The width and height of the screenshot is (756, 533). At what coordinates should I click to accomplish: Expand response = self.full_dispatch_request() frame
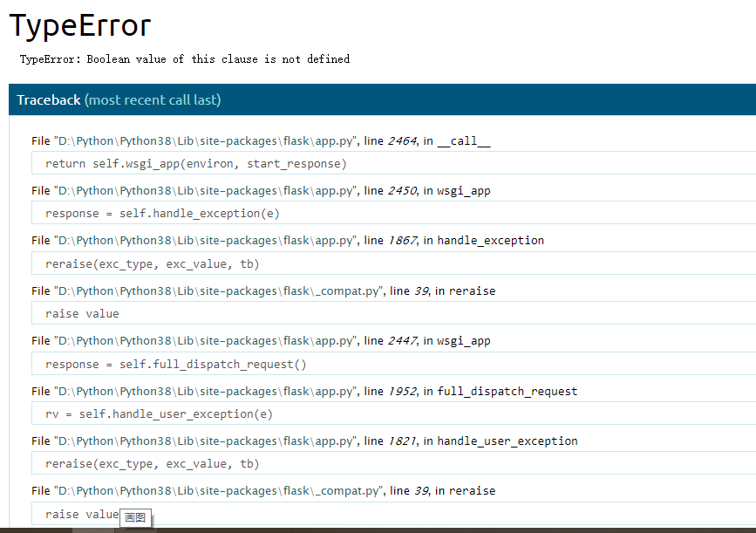(x=393, y=364)
